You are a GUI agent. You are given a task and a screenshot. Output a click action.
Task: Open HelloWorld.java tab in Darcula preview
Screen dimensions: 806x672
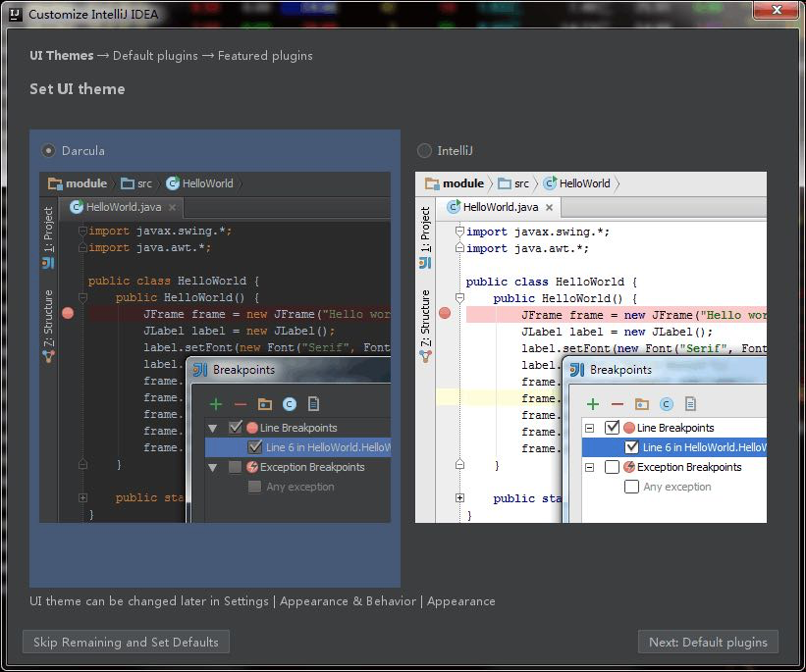pos(124,207)
